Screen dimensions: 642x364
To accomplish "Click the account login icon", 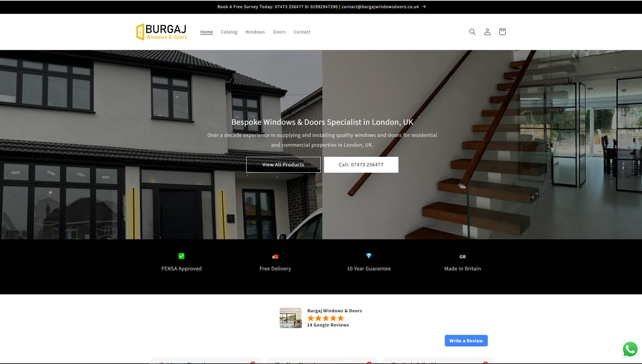I will tap(487, 32).
